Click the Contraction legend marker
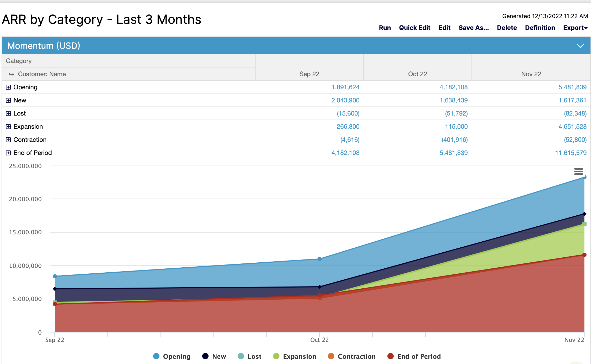The width and height of the screenshot is (591, 364). [x=331, y=356]
